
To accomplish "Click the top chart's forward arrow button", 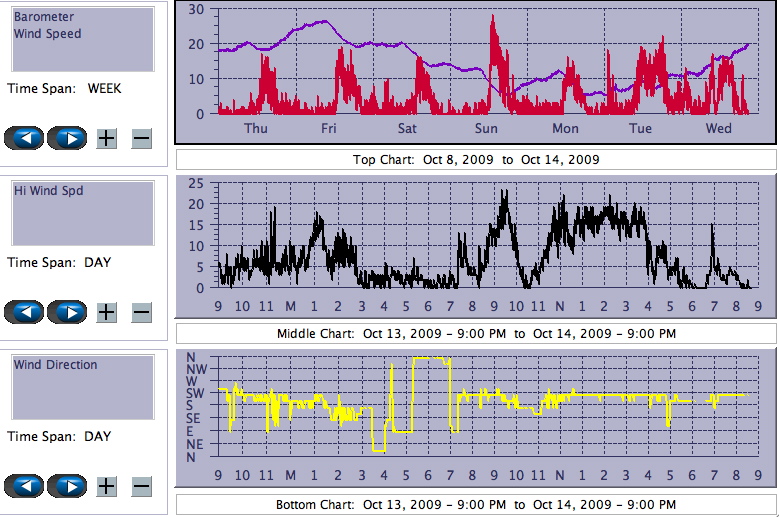I will [x=67, y=138].
